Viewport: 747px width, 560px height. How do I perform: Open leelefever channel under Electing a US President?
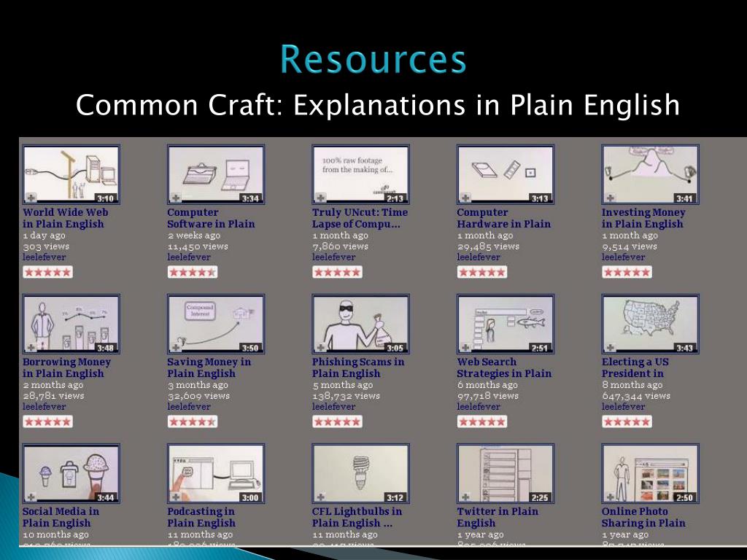[623, 407]
